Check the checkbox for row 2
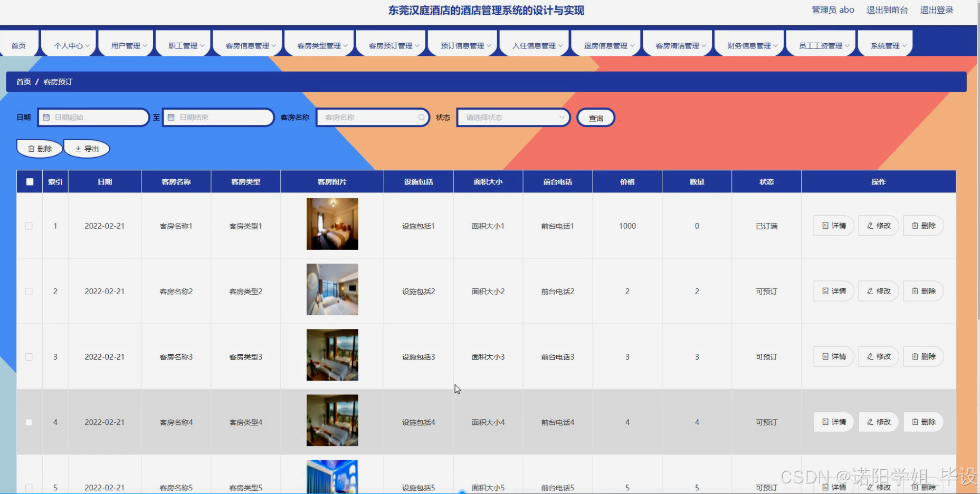Screen dimensions: 980x494 29,292
